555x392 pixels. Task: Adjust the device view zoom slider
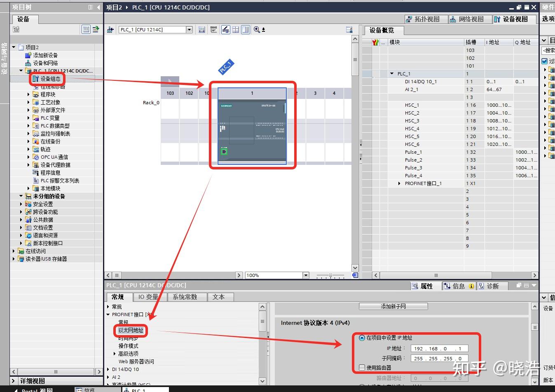click(330, 275)
